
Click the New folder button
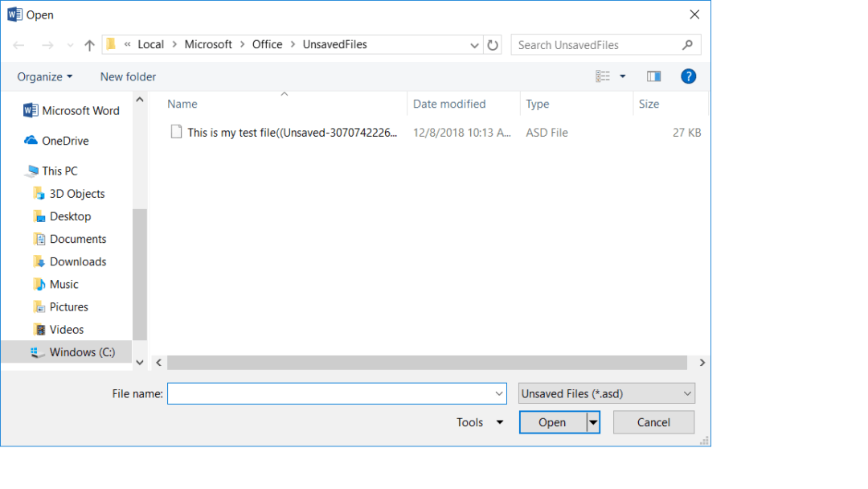click(x=127, y=76)
